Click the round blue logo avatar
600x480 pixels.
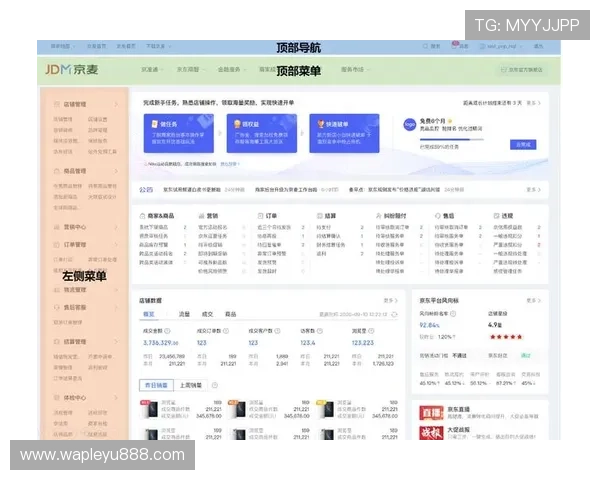pyautogui.click(x=409, y=125)
